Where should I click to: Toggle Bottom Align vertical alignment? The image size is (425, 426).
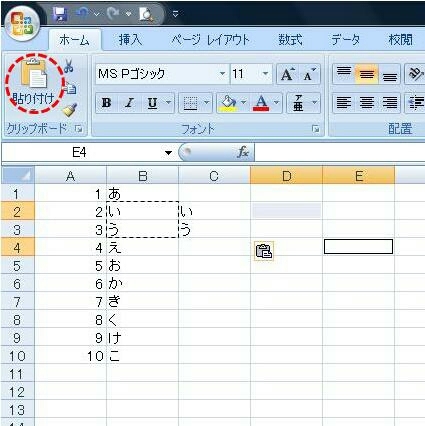[389, 74]
